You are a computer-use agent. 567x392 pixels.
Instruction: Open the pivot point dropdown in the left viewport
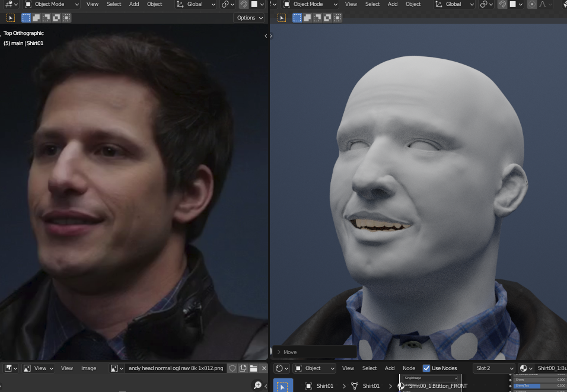[228, 4]
